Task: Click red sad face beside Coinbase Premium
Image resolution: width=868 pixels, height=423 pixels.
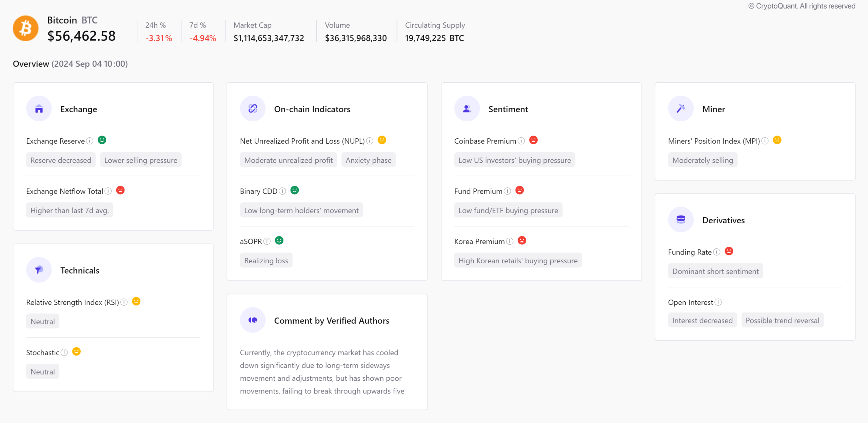Action: pos(533,140)
